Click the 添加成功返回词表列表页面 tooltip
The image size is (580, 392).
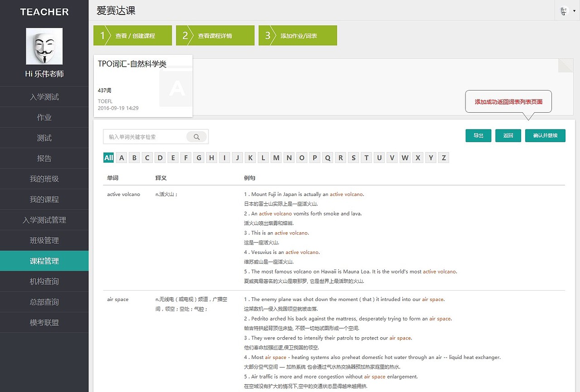click(508, 101)
